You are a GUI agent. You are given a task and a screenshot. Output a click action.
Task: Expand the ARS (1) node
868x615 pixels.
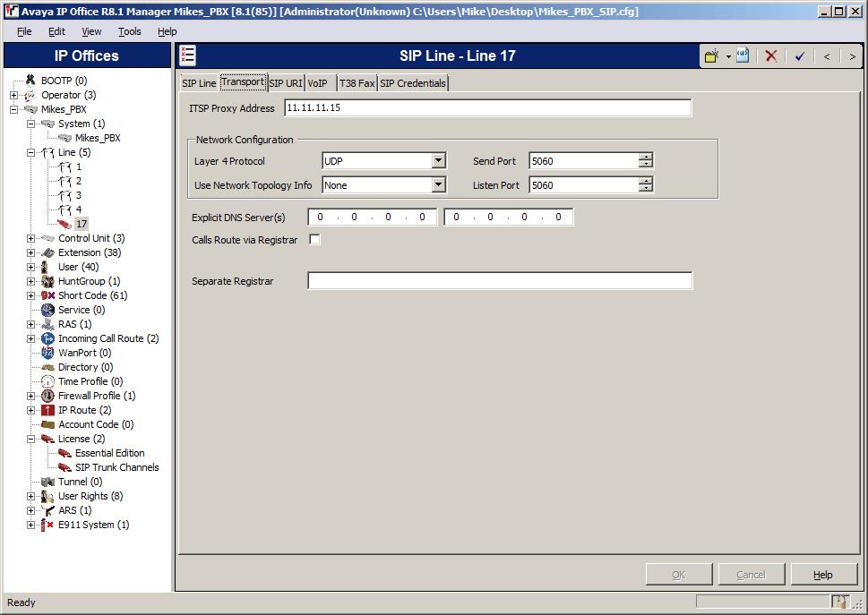[31, 510]
